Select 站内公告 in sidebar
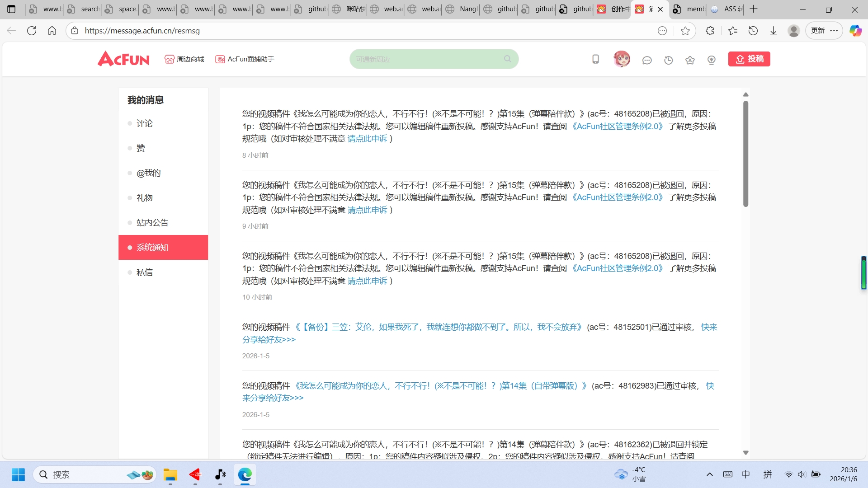The width and height of the screenshot is (868, 488). (x=152, y=223)
